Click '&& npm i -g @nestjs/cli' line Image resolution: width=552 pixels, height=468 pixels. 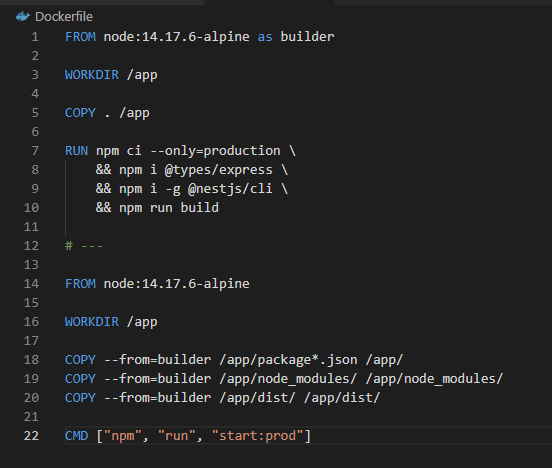coord(192,189)
